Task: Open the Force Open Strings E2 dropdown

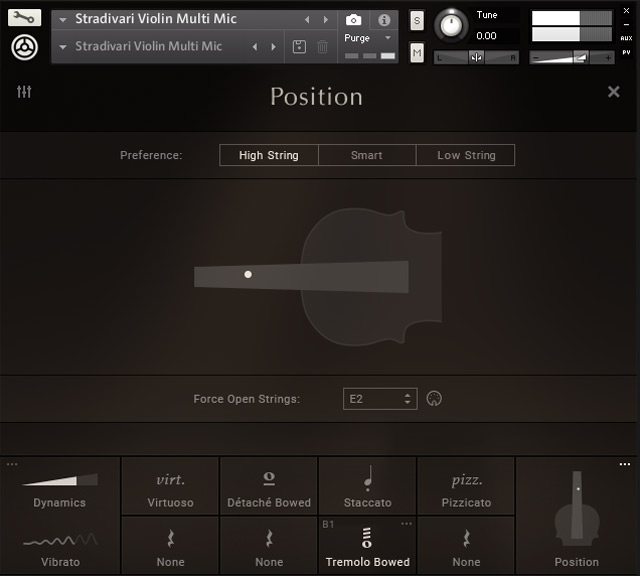Action: point(380,398)
